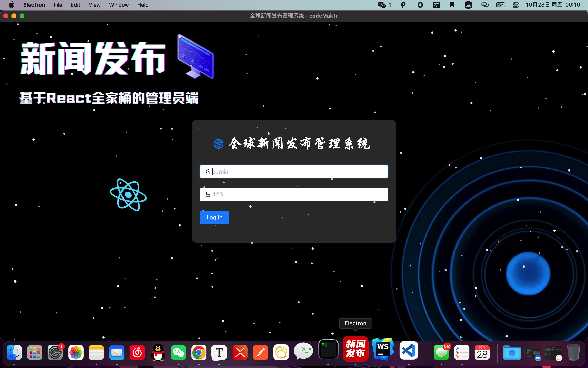
Task: Open the Trash in the dock
Action: pos(574,352)
